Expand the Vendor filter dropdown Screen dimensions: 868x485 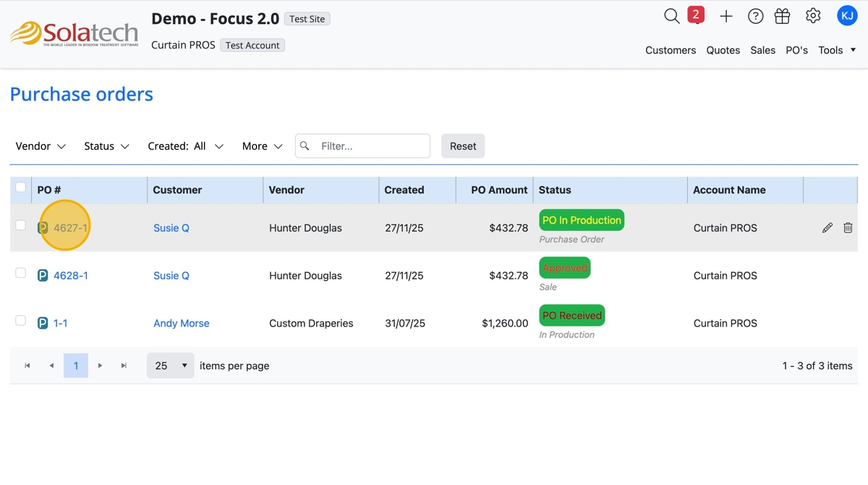[41, 146]
